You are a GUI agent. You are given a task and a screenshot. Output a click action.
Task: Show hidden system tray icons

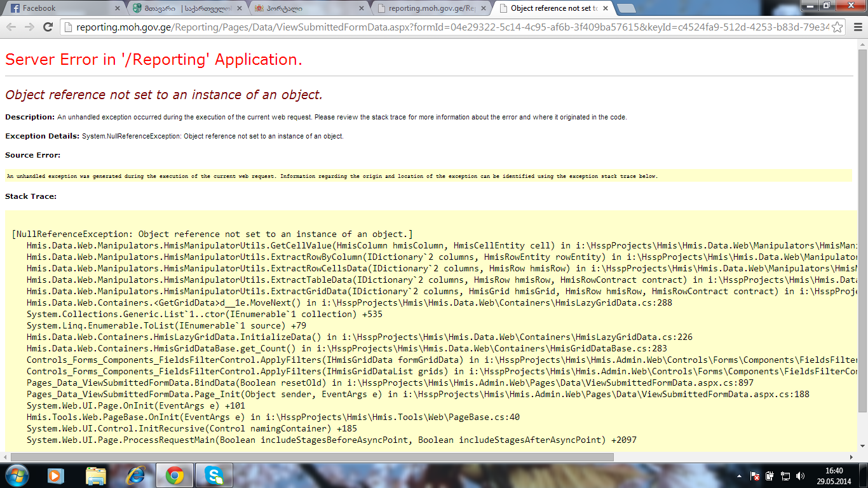click(x=739, y=475)
